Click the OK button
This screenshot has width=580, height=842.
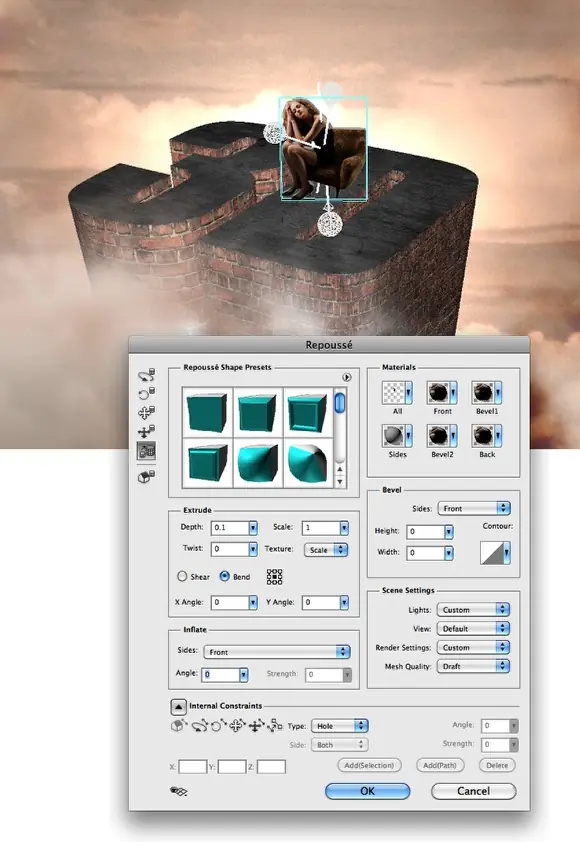point(367,791)
